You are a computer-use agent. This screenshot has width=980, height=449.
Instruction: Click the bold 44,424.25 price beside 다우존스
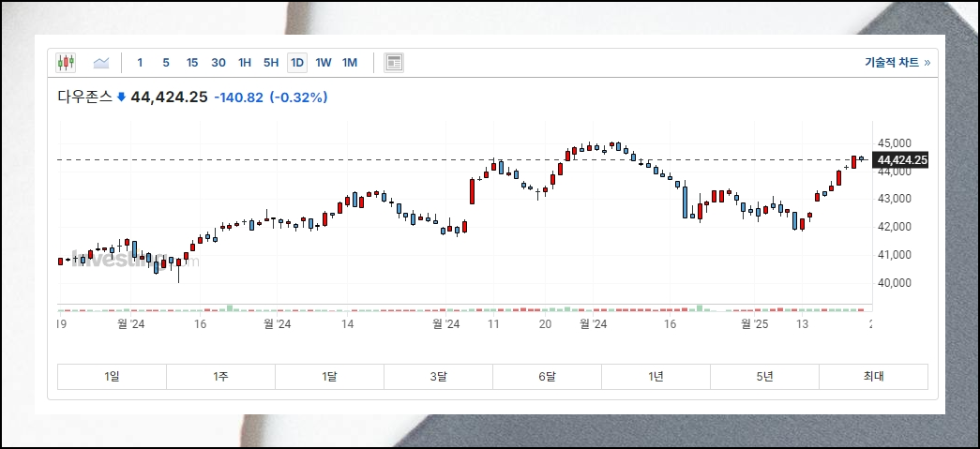[169, 97]
